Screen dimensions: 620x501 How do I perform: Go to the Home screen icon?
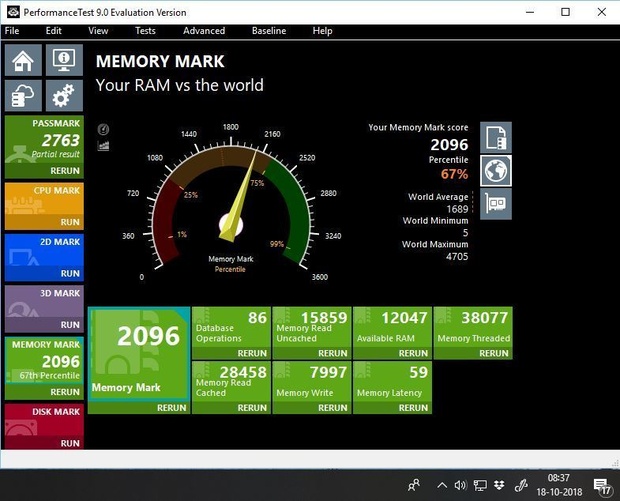(23, 60)
